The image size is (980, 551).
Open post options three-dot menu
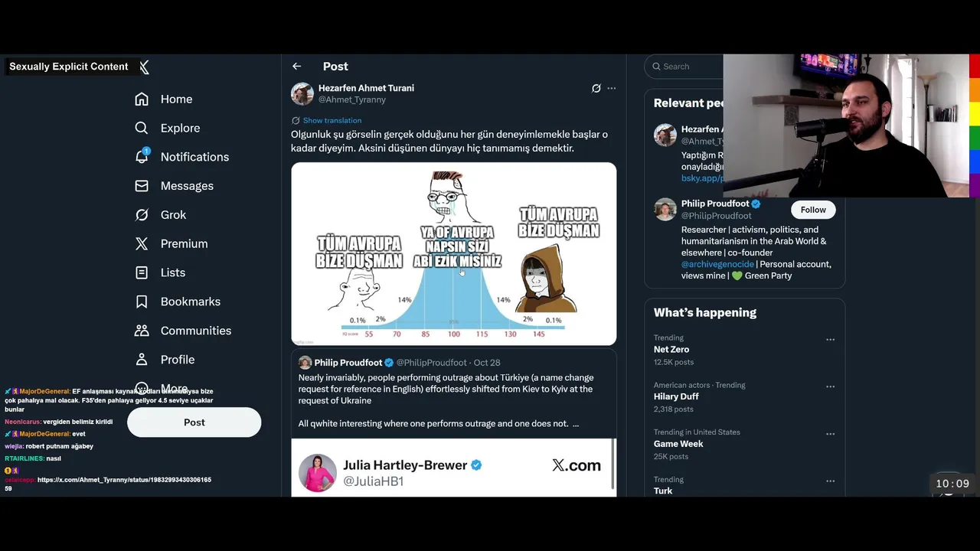click(x=612, y=89)
